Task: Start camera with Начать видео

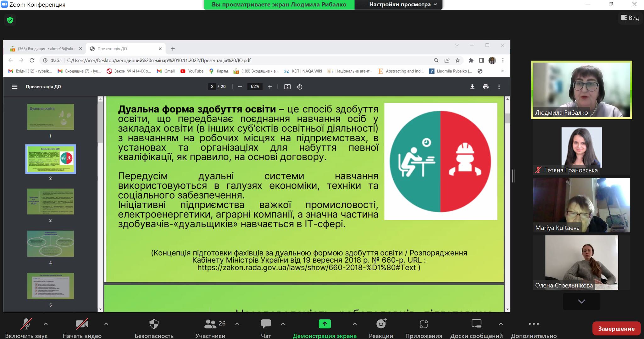Action: 82,328
